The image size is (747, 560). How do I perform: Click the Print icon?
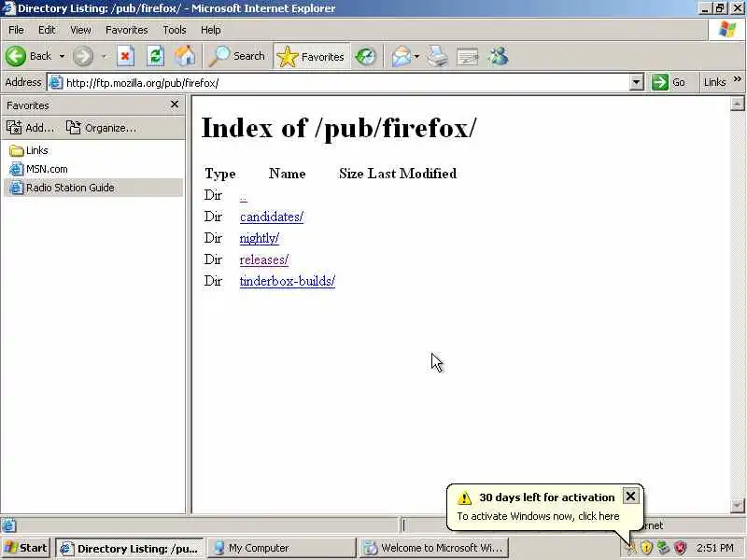[x=437, y=56]
